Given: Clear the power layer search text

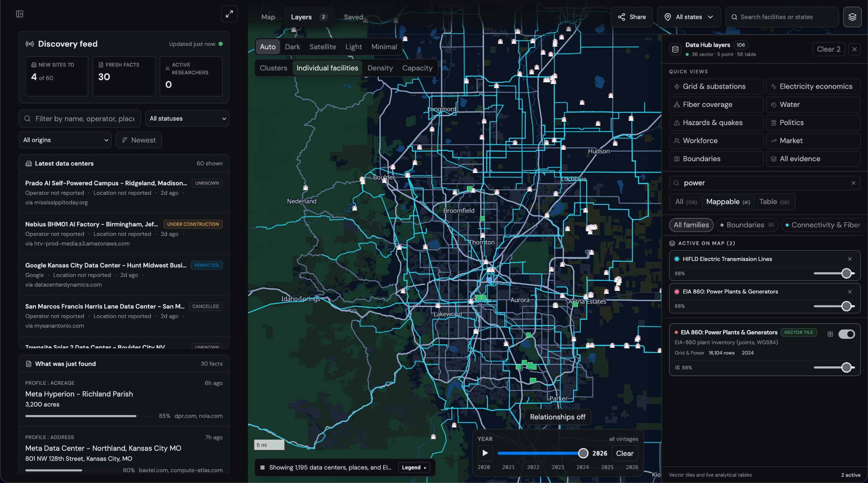Looking at the screenshot, I should point(853,183).
